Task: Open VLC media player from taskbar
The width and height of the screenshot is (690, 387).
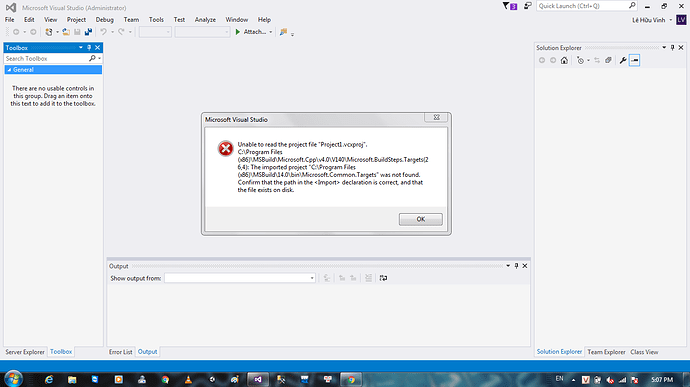Action: [188, 380]
